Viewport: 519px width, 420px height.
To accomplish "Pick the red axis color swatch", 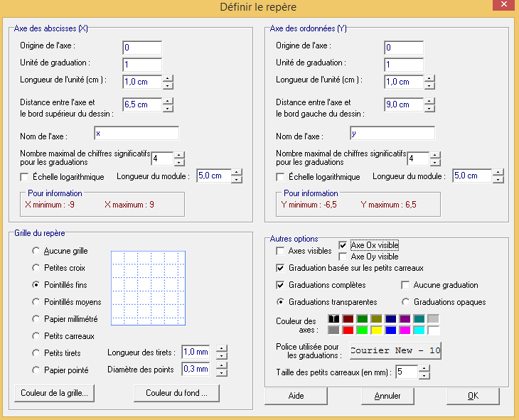I will (x=348, y=330).
